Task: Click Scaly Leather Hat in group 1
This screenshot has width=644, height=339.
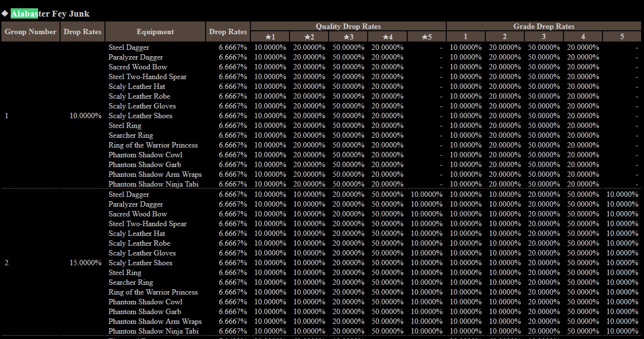Action: pos(137,86)
